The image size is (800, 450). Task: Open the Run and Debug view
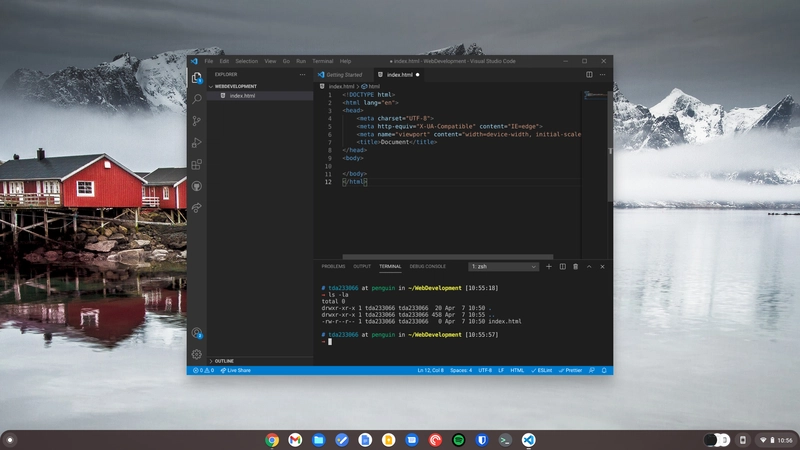tap(197, 142)
